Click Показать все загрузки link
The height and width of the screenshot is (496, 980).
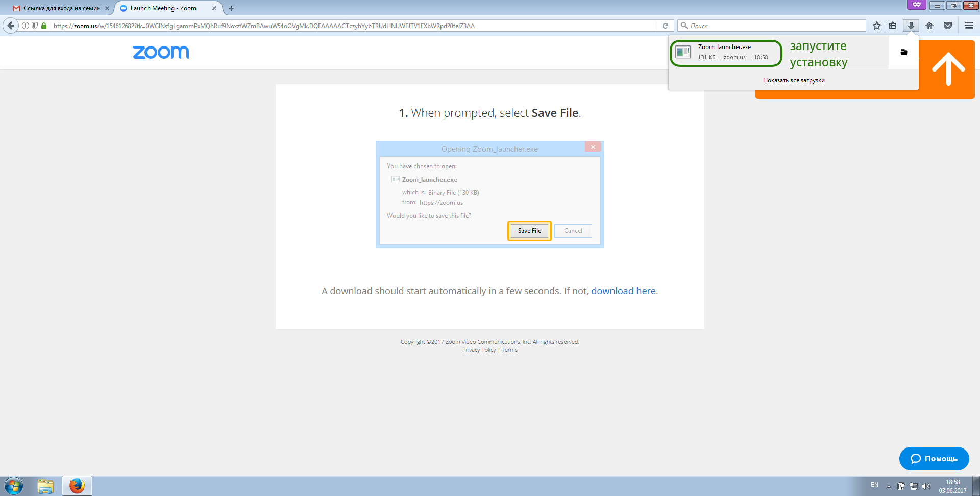(794, 80)
